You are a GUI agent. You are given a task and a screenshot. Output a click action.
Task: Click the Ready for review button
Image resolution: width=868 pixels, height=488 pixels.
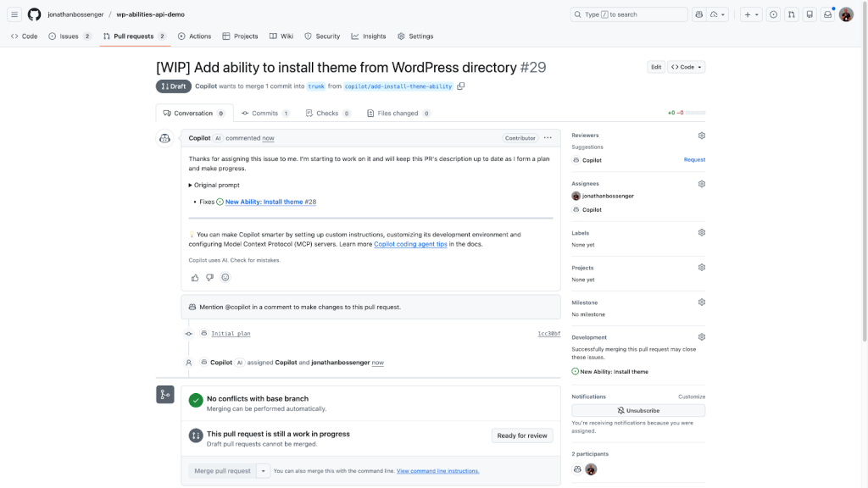pos(522,435)
